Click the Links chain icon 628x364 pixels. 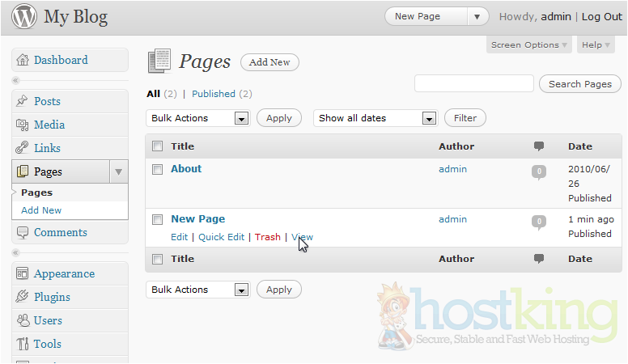[x=23, y=148]
